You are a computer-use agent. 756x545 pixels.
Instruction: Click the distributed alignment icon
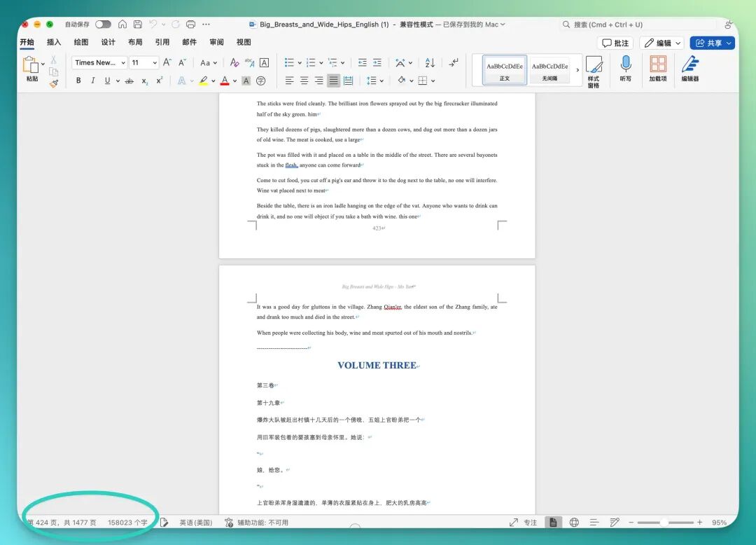[x=348, y=81]
